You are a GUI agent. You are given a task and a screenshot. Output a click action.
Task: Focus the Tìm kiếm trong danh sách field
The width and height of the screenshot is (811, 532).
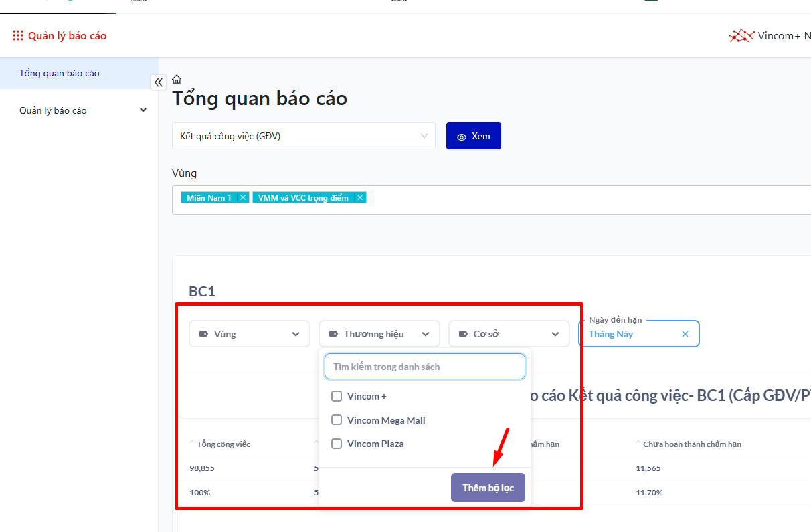424,367
